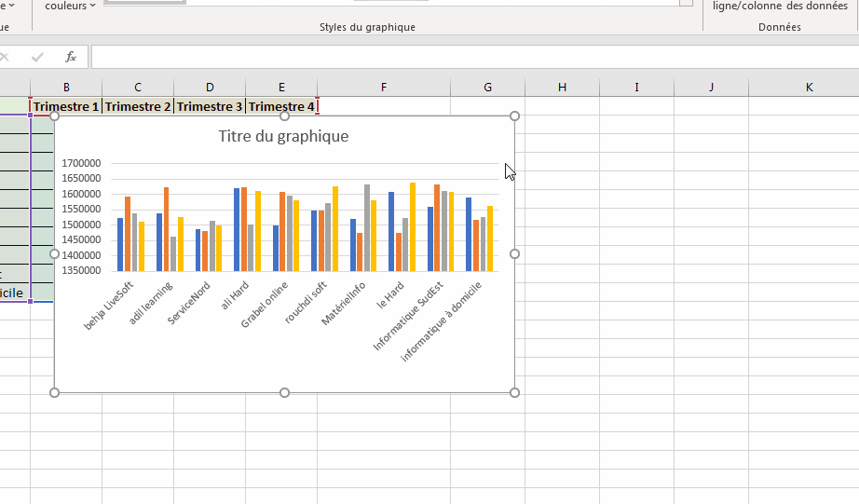859x504 pixels.
Task: Select column F header
Action: pos(384,87)
